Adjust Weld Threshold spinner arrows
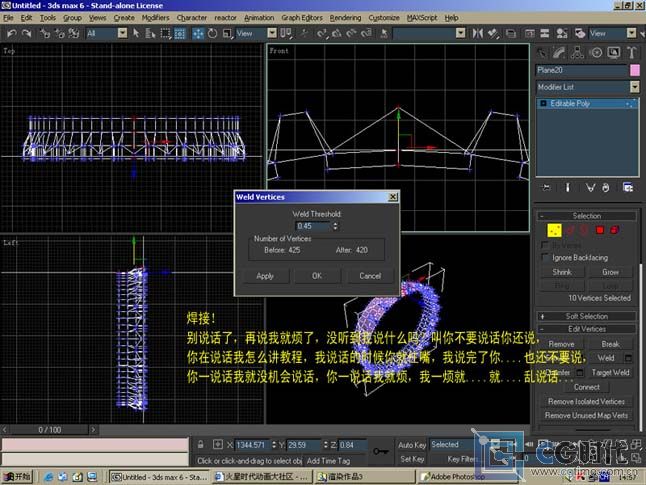Screen dimensions: 646x485 335,226
